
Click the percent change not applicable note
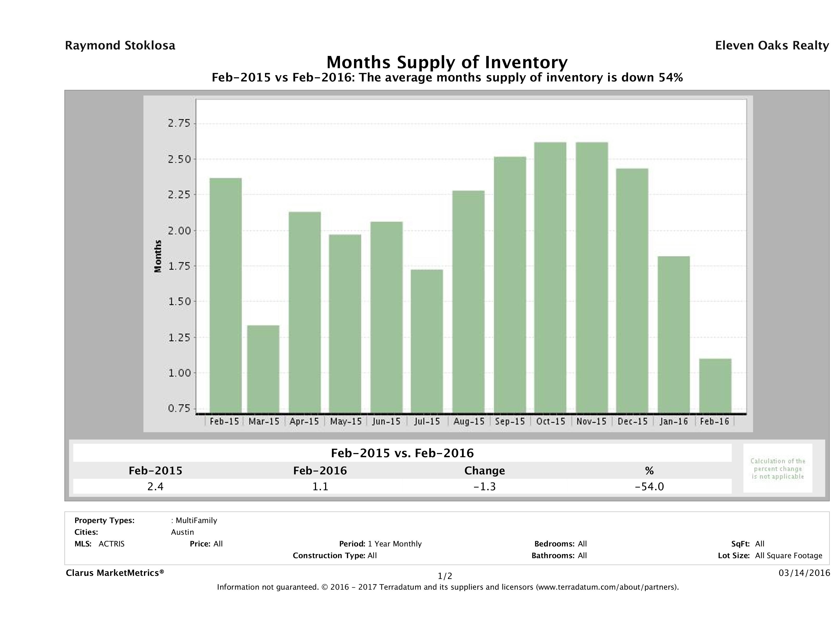777,468
